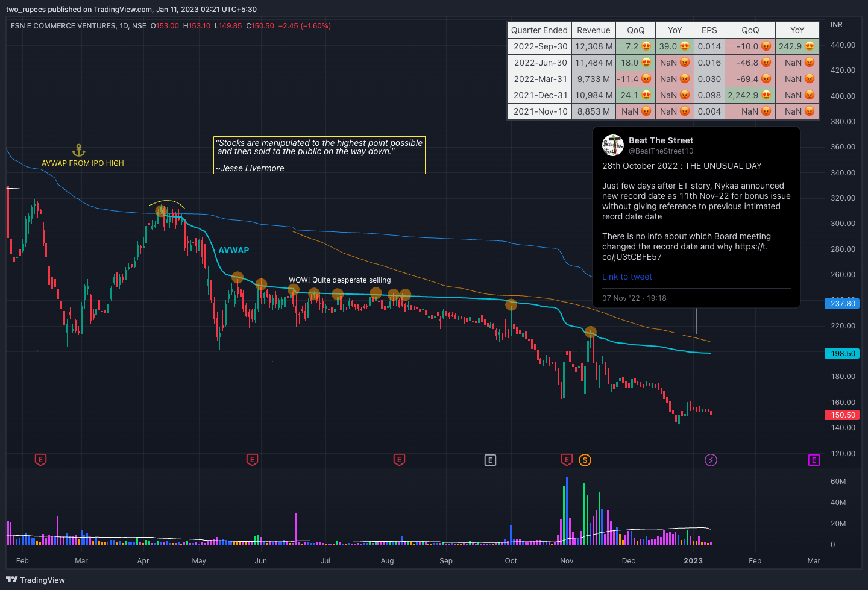
Task: Click the TradingView logo at bottom left
Action: coord(36,580)
